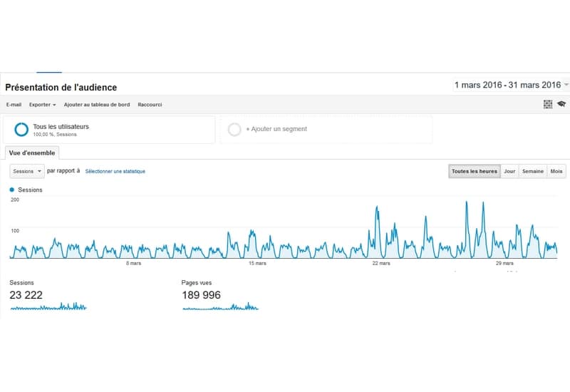
Task: Select Toutes les heures granularity
Action: pyautogui.click(x=475, y=171)
